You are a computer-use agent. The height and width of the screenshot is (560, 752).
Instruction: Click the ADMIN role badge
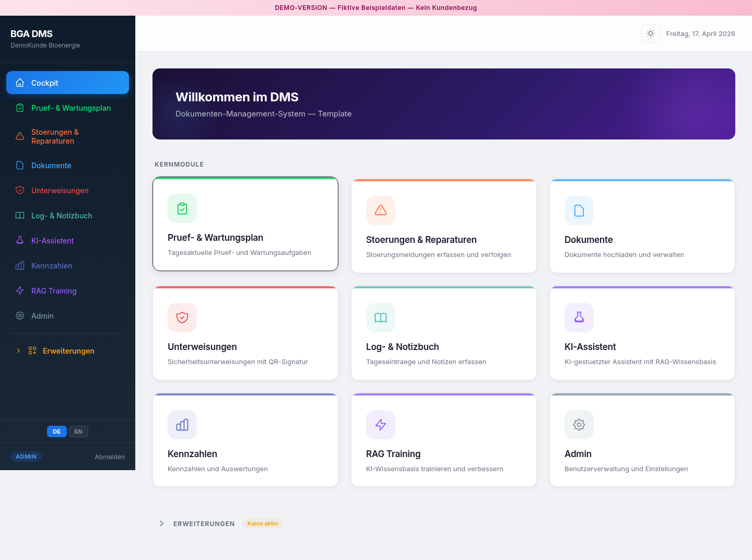[26, 457]
